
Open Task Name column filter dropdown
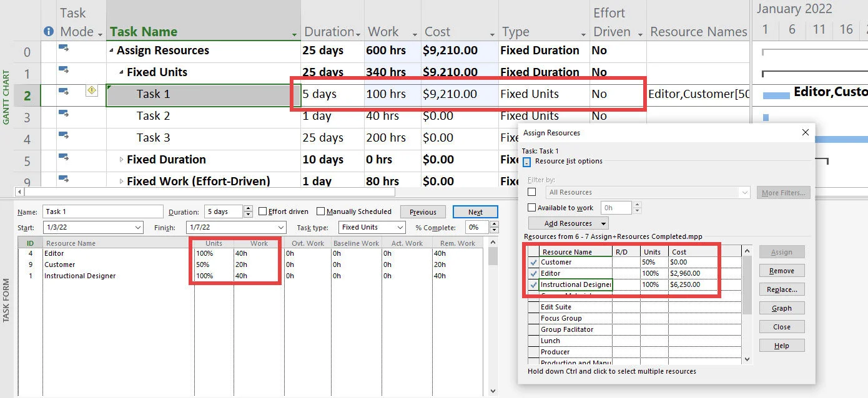pos(295,34)
